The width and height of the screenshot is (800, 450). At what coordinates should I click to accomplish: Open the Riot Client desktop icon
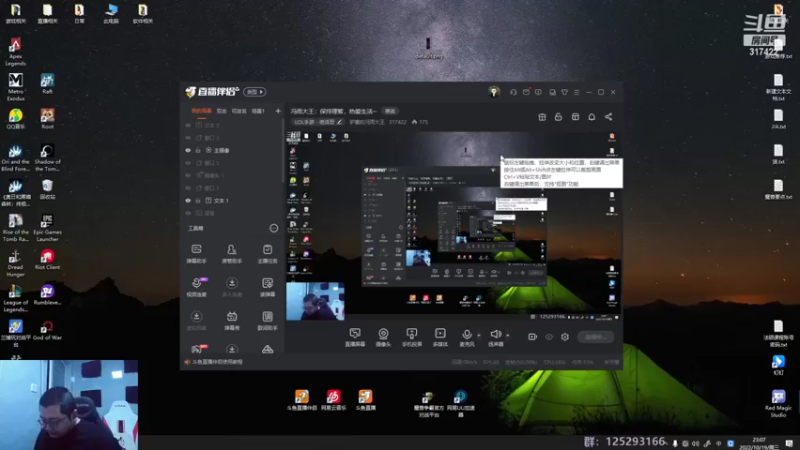click(x=47, y=260)
